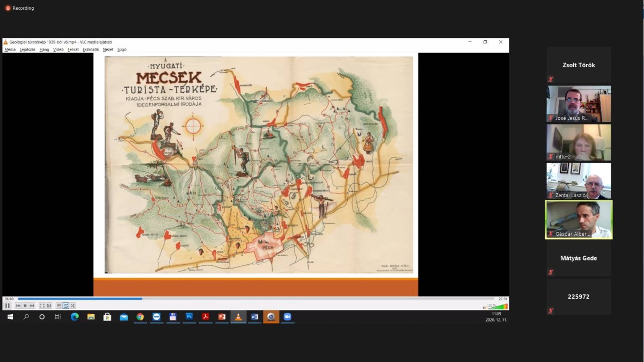644x362 pixels.
Task: Click the VLC window title text
Action: pyautogui.click(x=61, y=42)
